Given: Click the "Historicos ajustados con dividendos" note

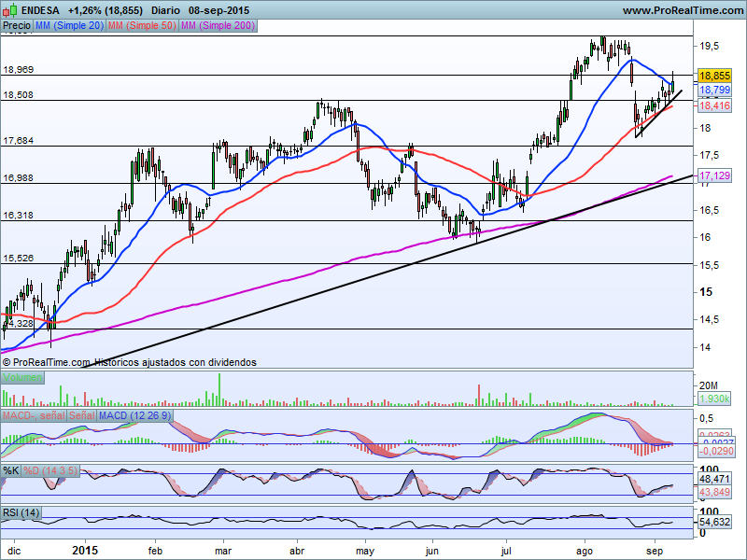Looking at the screenshot, I should click(x=176, y=362).
